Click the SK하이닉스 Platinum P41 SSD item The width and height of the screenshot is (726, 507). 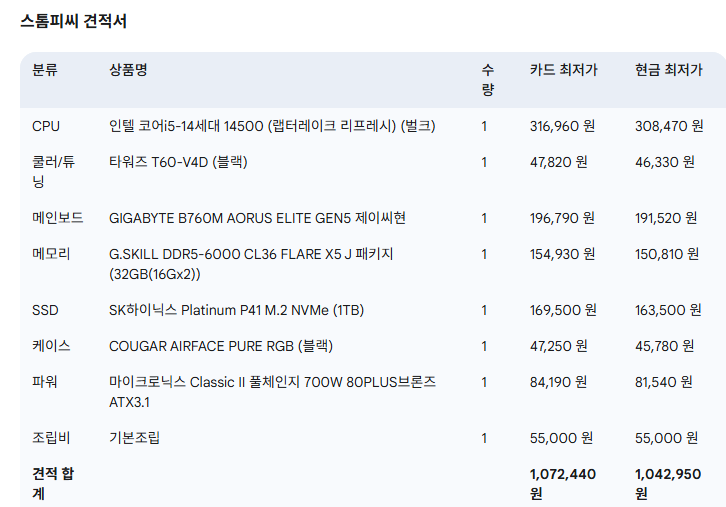click(237, 310)
